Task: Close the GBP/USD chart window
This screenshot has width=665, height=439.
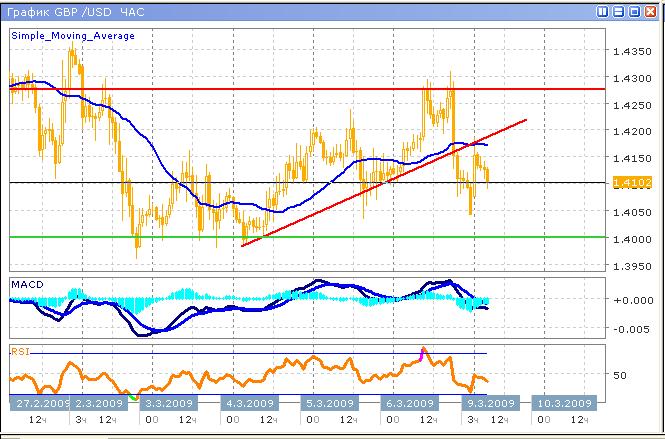Action: (651, 12)
